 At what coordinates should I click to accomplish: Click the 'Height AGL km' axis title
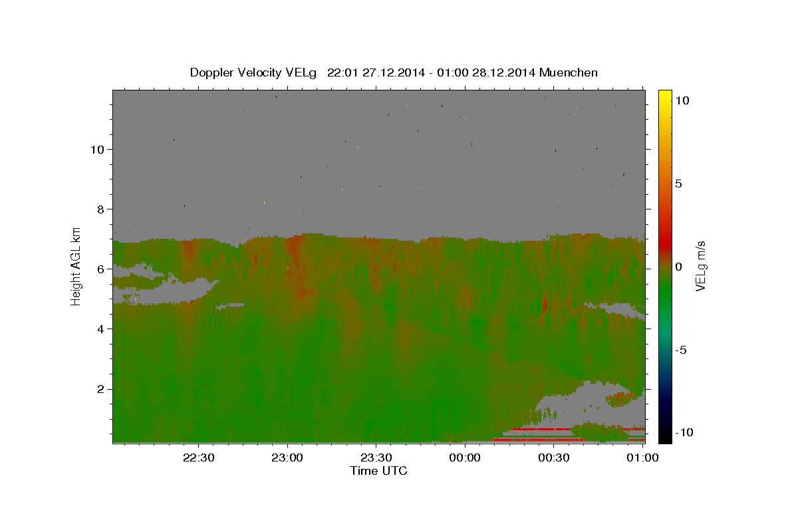point(76,266)
